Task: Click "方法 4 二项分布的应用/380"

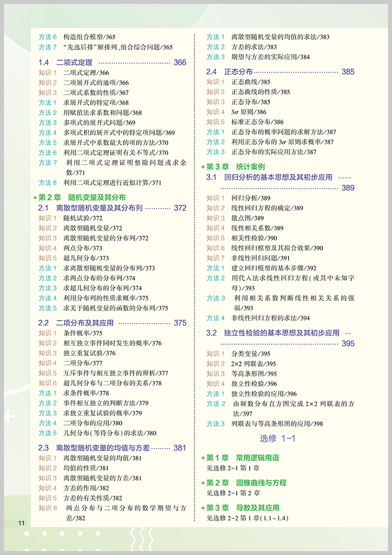Action: [80, 423]
